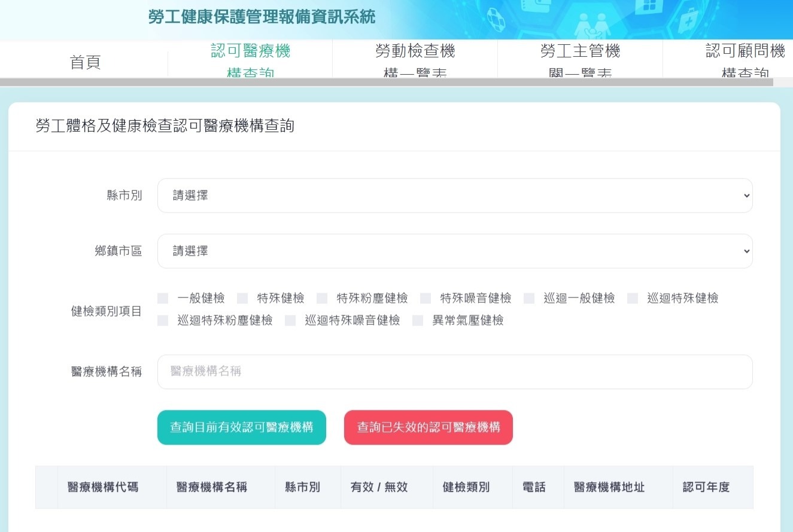Select the 巡迴一般健檢 checkbox
793x532 pixels.
(529, 298)
